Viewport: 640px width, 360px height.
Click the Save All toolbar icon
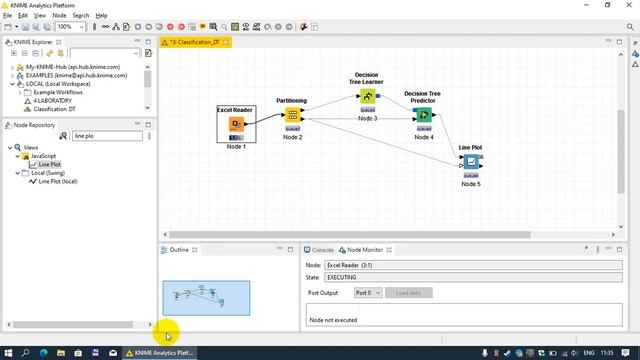coord(47,27)
